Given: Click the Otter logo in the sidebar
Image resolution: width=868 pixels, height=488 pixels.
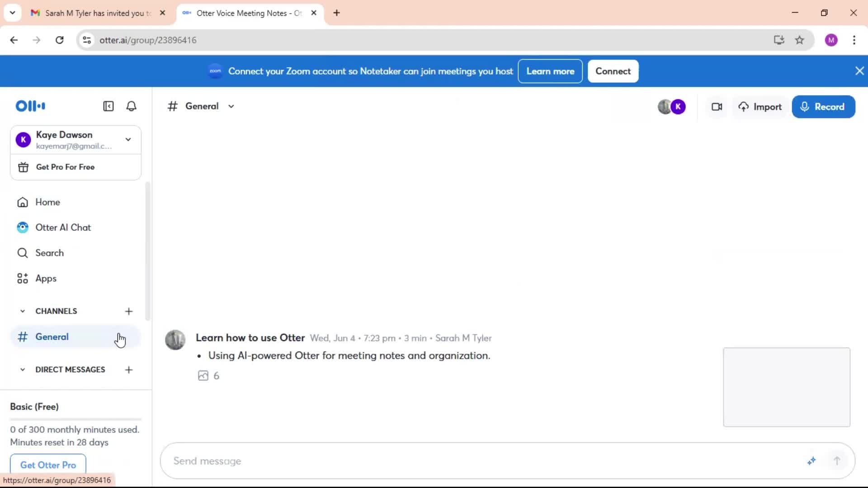Looking at the screenshot, I should pos(30,106).
